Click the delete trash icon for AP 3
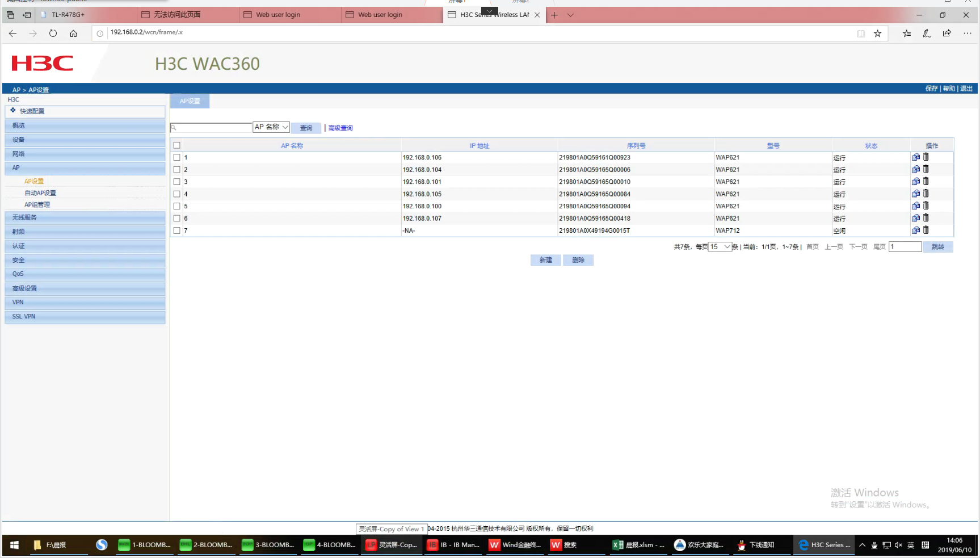 tap(926, 182)
